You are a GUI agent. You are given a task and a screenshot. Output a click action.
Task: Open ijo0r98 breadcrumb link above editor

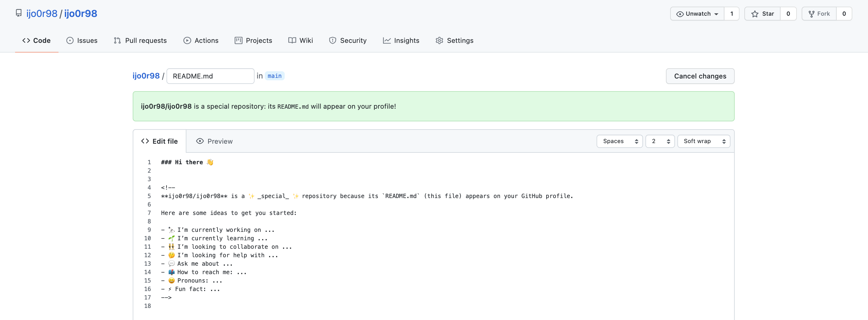pos(146,76)
